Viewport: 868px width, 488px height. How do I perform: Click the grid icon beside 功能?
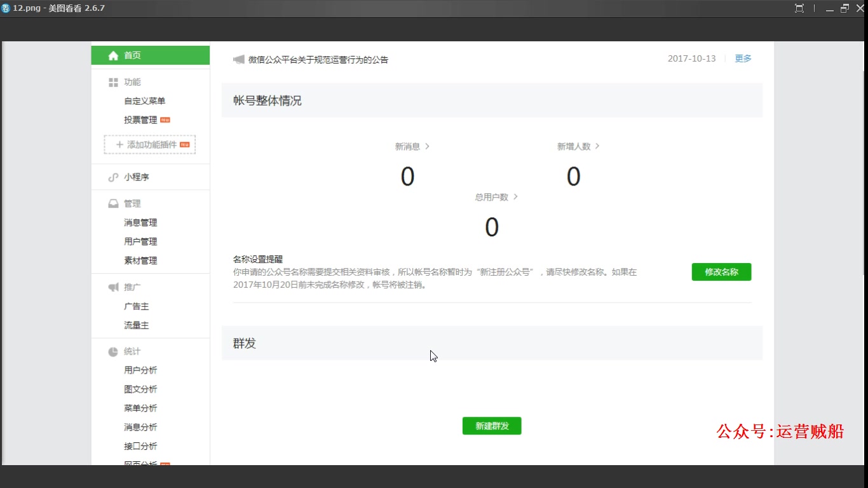tap(113, 82)
